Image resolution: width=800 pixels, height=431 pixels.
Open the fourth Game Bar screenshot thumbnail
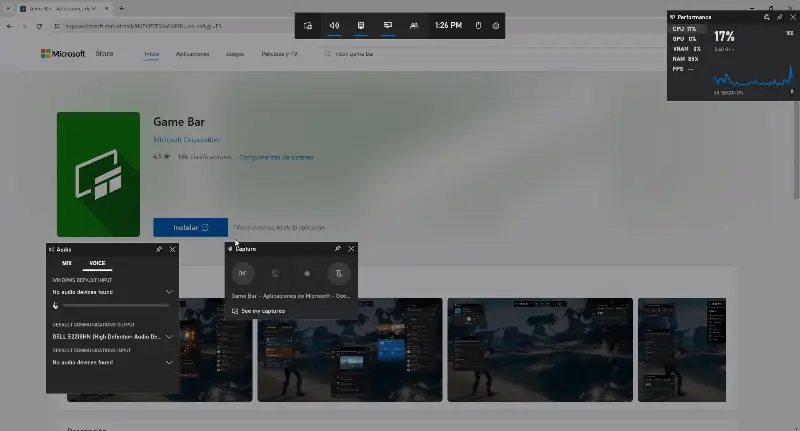(x=682, y=350)
